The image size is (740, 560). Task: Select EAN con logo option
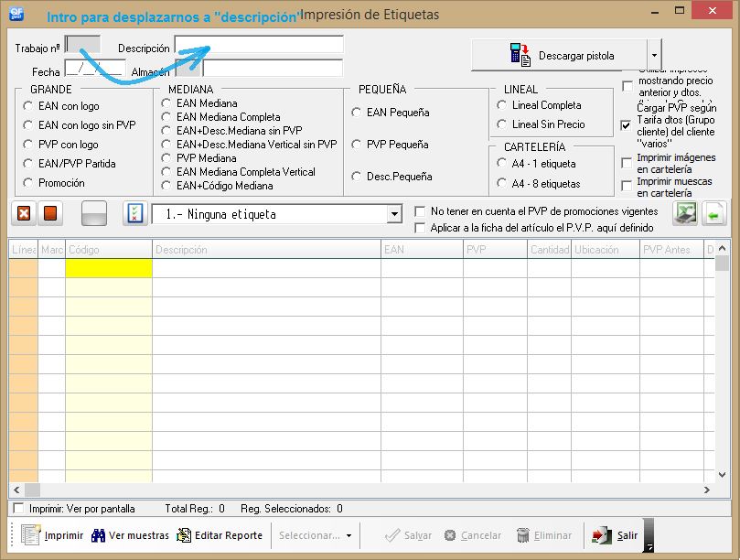[x=27, y=106]
